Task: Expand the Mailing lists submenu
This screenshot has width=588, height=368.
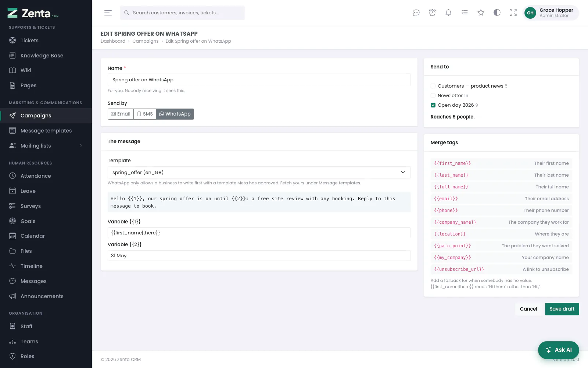Action: [x=46, y=146]
